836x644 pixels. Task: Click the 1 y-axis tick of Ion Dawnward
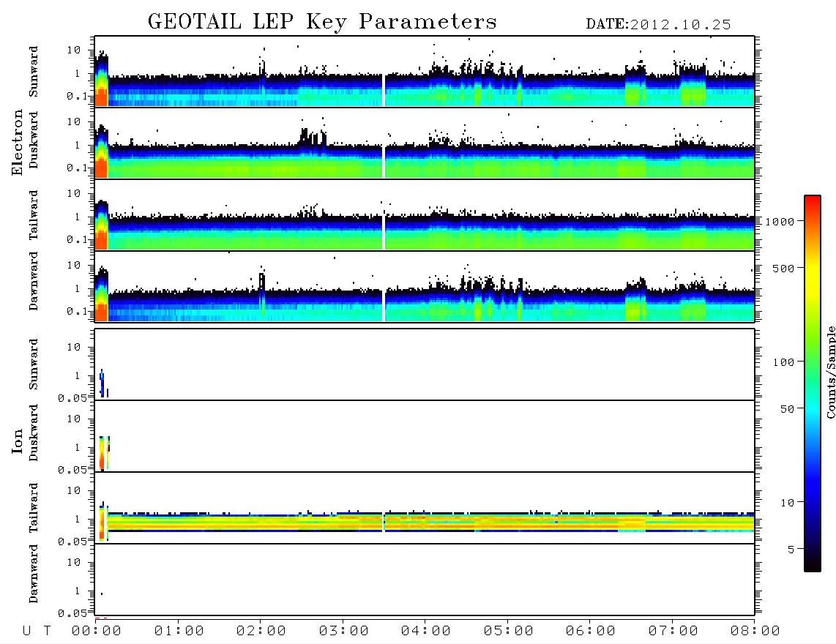[78, 591]
